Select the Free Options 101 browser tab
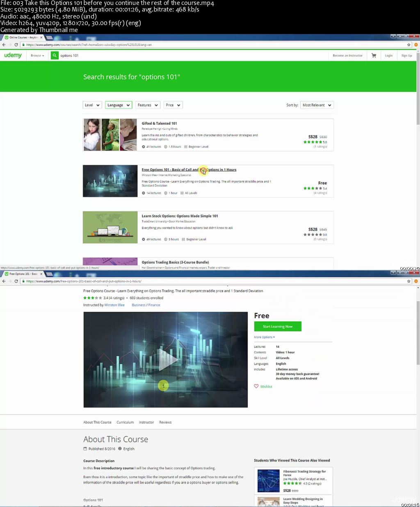420x507 pixels. coord(23,274)
